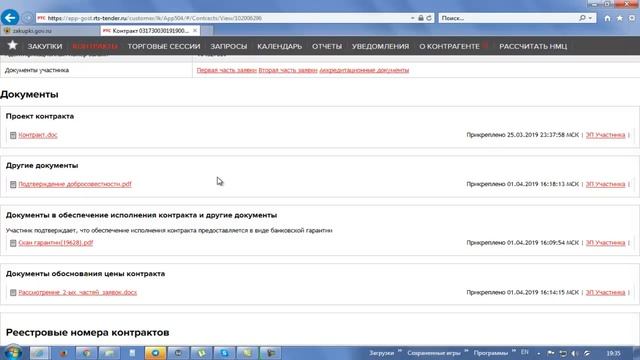Click the Другие документы section heading
The image size is (640, 360).
(42, 166)
